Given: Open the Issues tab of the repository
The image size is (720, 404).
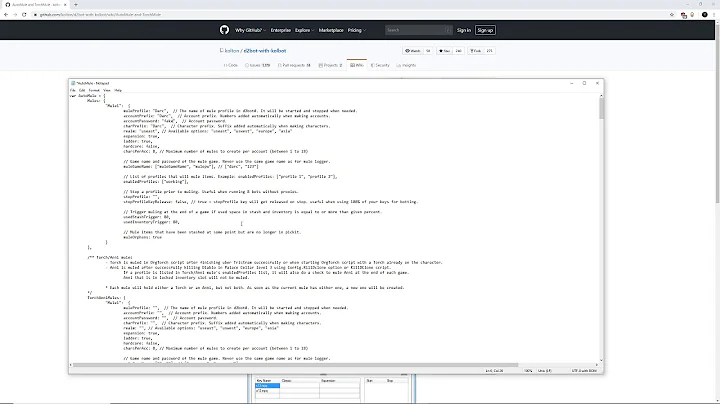Looking at the screenshot, I should (258, 65).
